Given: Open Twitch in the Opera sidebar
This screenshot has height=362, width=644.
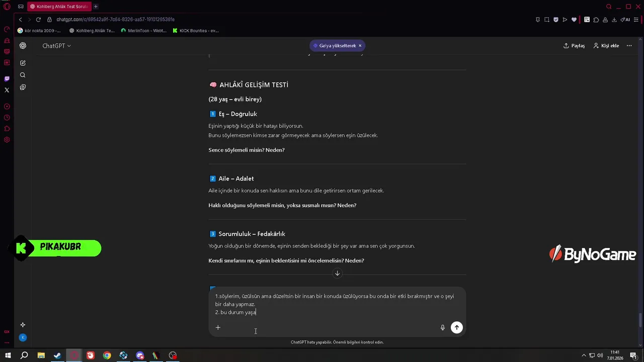Looking at the screenshot, I should coord(7,79).
